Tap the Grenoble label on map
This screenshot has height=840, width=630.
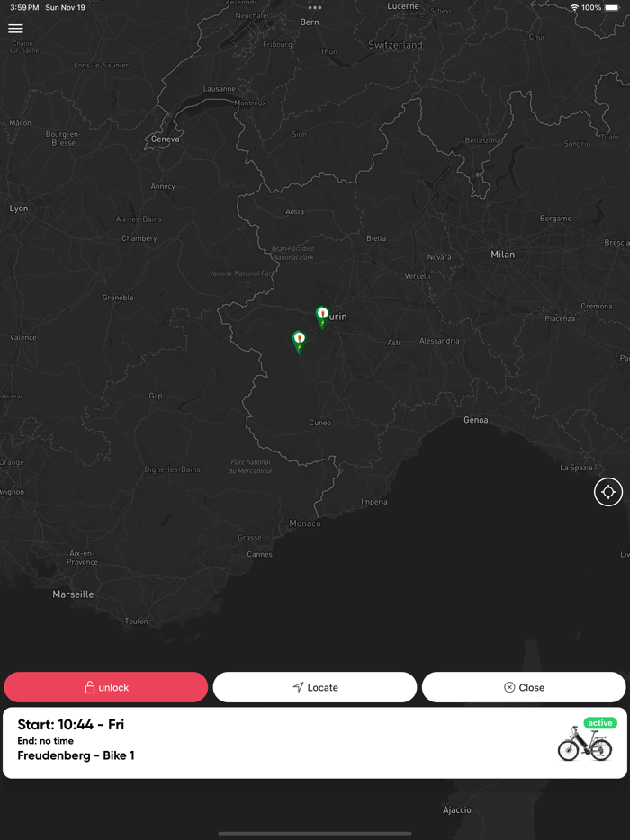(118, 298)
